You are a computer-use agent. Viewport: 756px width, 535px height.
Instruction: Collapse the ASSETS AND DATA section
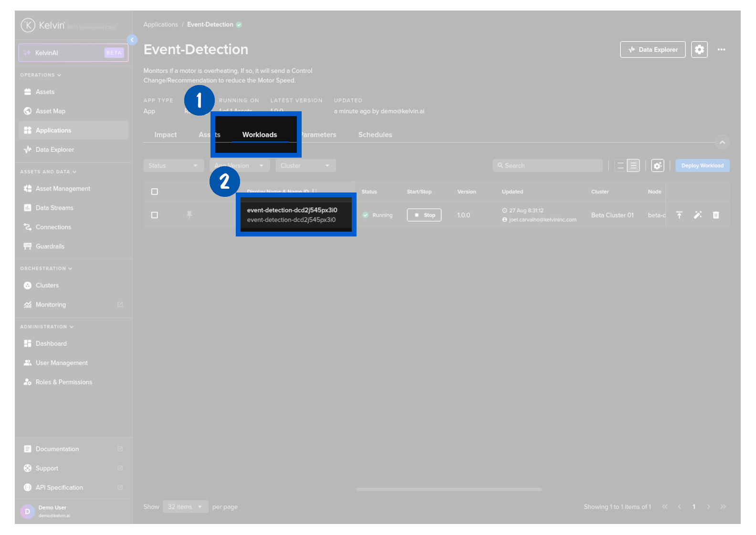coord(48,171)
